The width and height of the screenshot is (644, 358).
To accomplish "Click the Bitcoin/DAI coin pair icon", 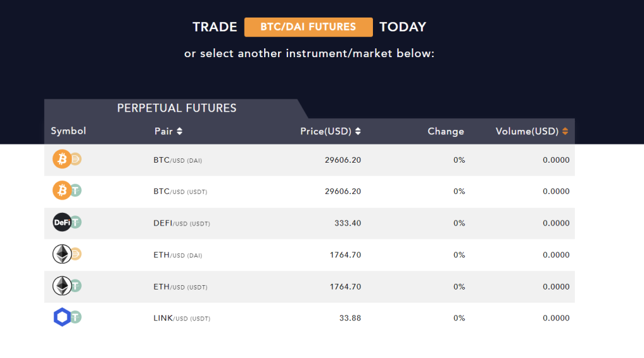I will point(67,160).
